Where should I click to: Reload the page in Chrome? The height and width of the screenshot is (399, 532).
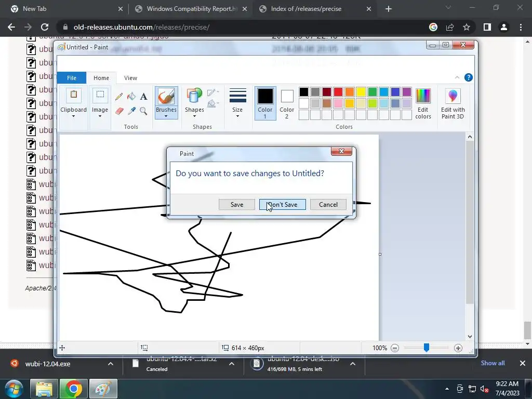pyautogui.click(x=45, y=27)
